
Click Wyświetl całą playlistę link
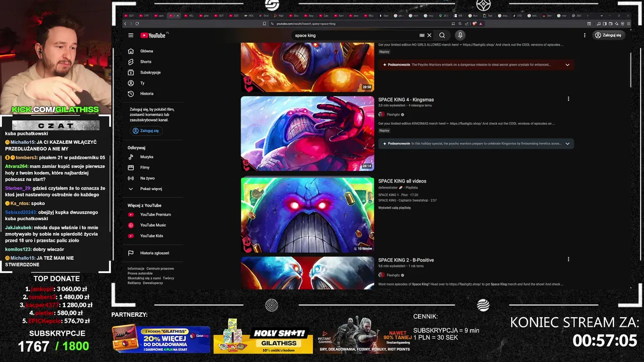394,208
